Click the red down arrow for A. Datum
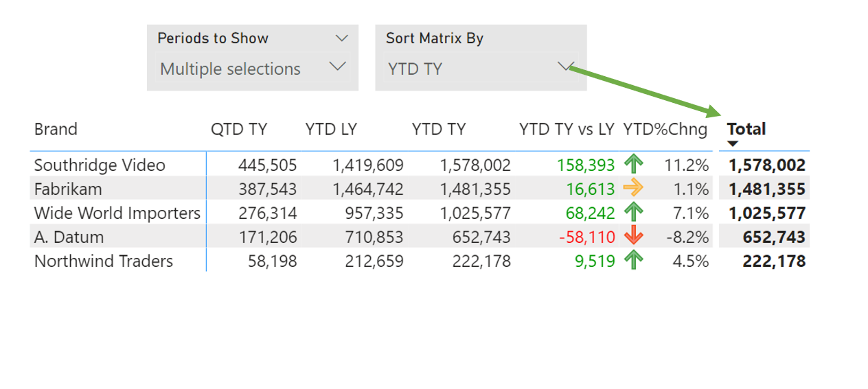The width and height of the screenshot is (868, 389). point(633,237)
